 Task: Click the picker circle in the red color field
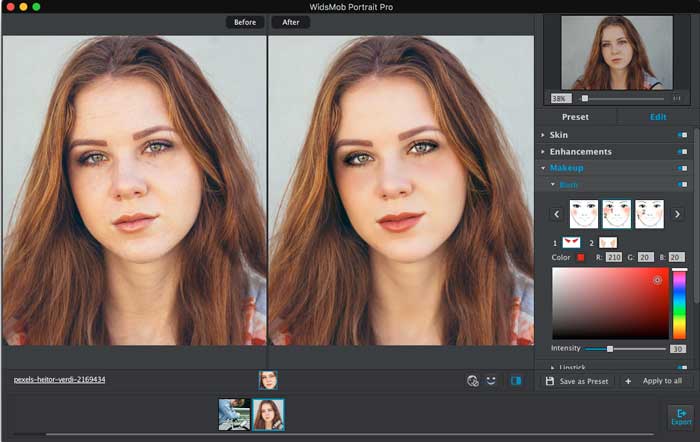(x=657, y=280)
